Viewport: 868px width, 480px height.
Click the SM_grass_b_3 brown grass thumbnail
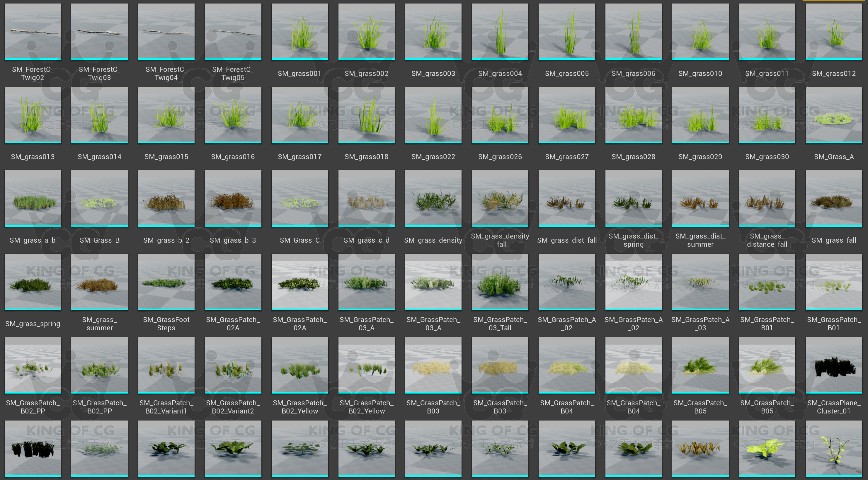point(233,198)
